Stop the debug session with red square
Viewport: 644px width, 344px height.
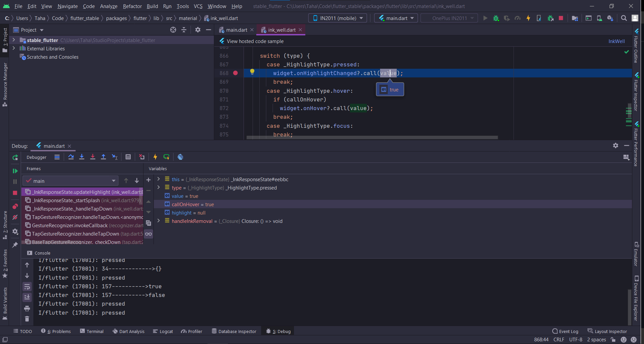tap(15, 193)
